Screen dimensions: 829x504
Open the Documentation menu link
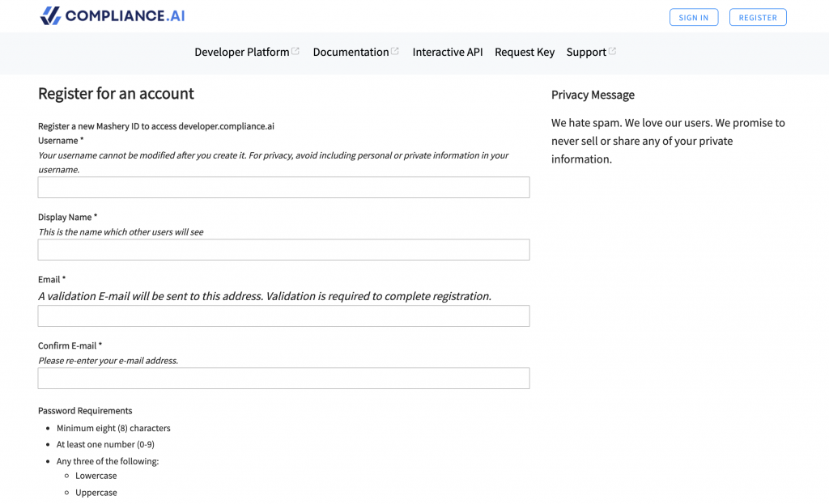point(351,52)
